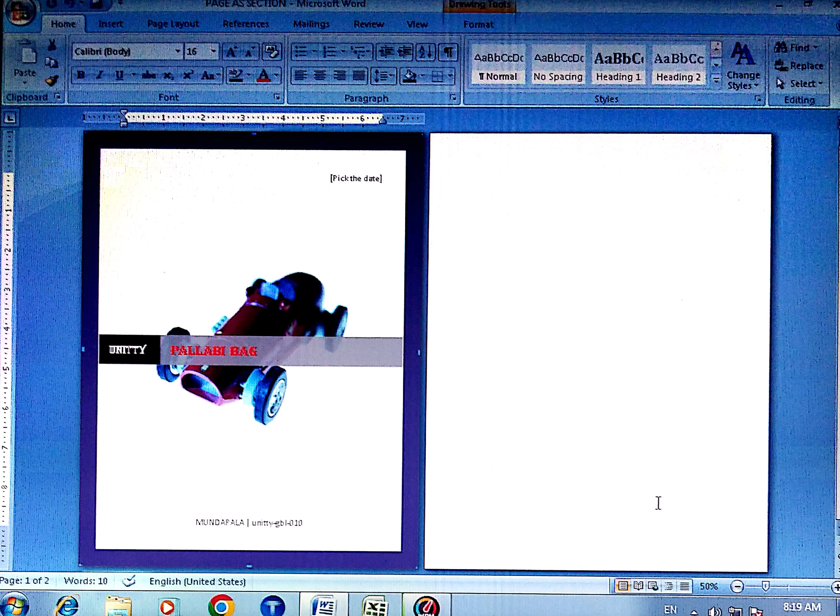Screen dimensions: 840x616
Task: Click the Sort A-Z icon
Action: 425,52
